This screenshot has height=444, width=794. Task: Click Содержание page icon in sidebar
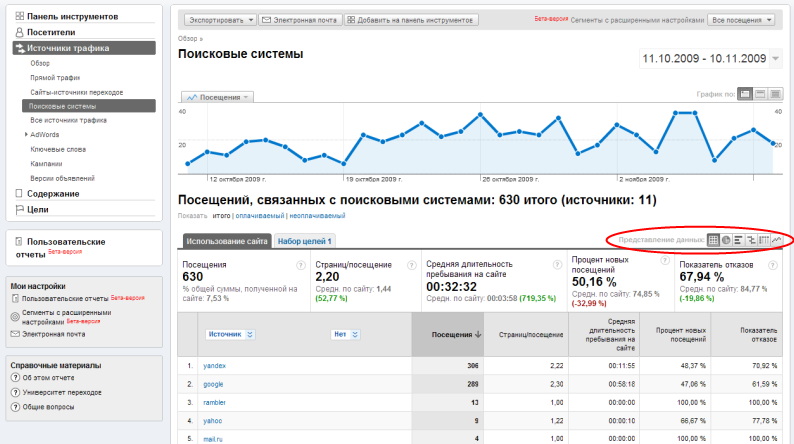pyautogui.click(x=19, y=193)
